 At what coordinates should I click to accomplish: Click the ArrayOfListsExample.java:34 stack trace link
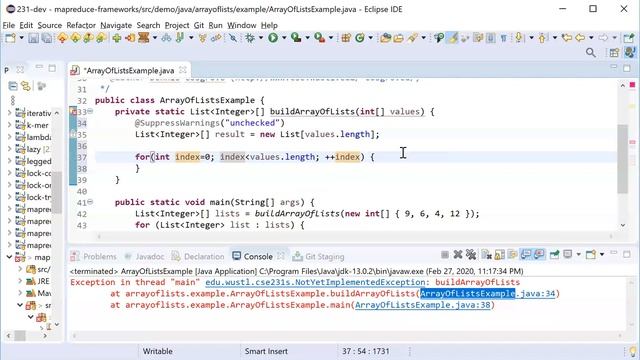pyautogui.click(x=488, y=294)
